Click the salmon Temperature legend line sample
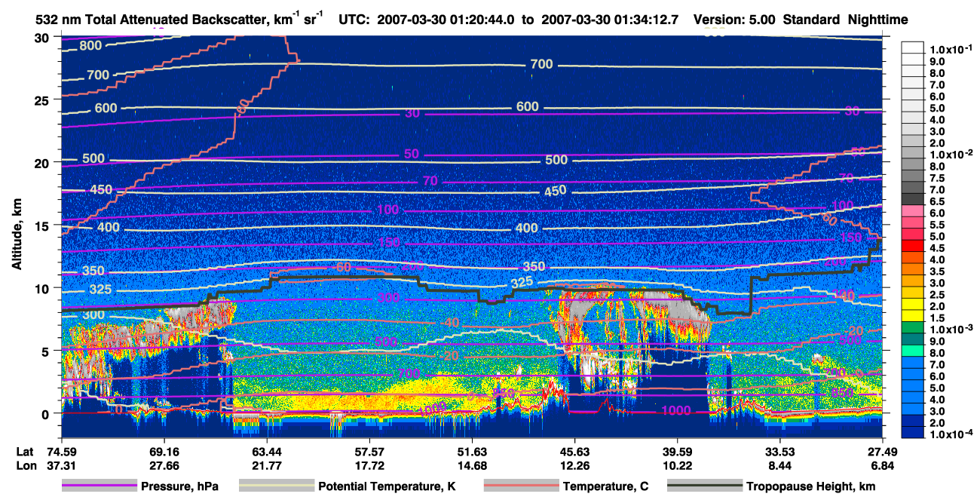This screenshot has height=503, width=980. [x=521, y=486]
